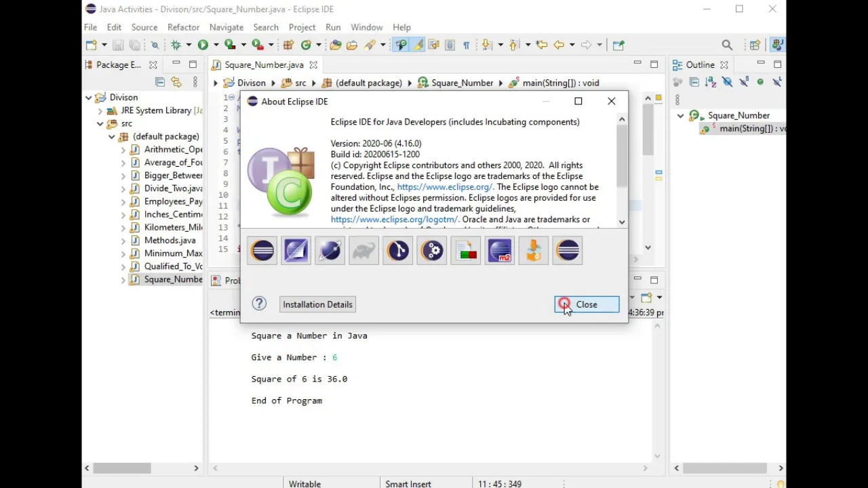The height and width of the screenshot is (488, 868).
Task: Open the dropdown arrow next to Run button
Action: [216, 45]
